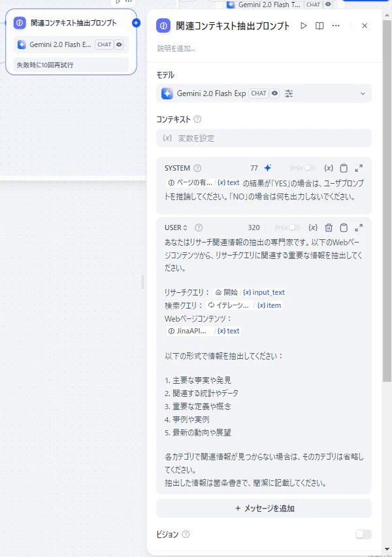This screenshot has height=557, width=392.
Task: Open the three-dots more menu in panel header
Action: pos(336,25)
